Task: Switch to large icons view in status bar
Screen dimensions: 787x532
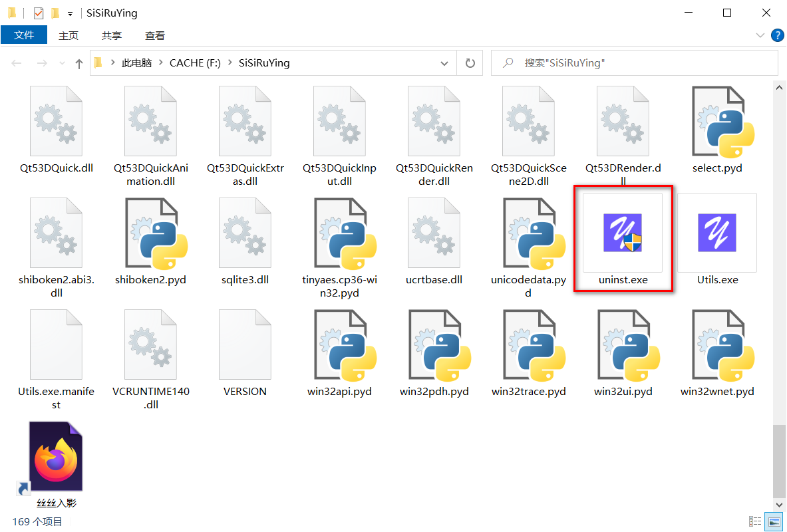Action: coord(774,521)
